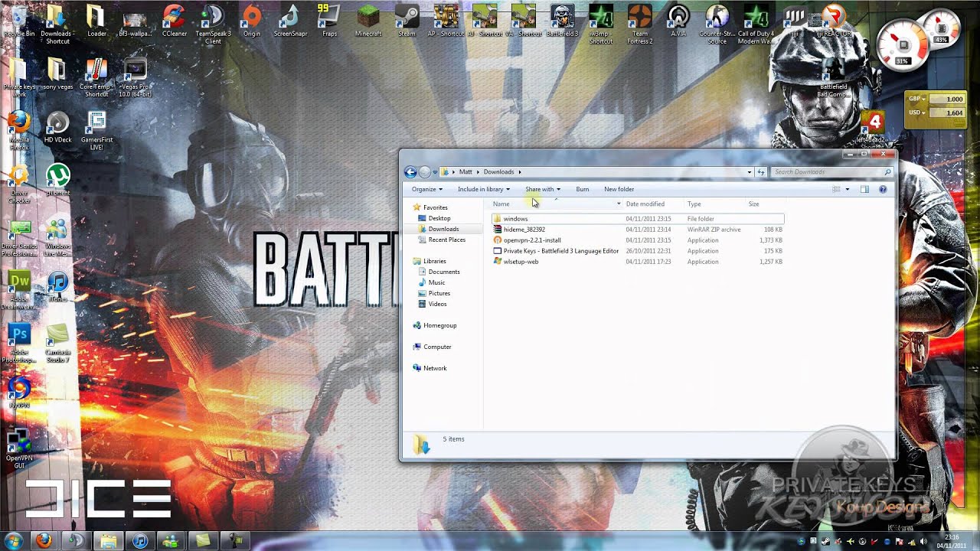Open the GBP currency dropdown in gadget
The width and height of the screenshot is (980, 551).
point(917,99)
